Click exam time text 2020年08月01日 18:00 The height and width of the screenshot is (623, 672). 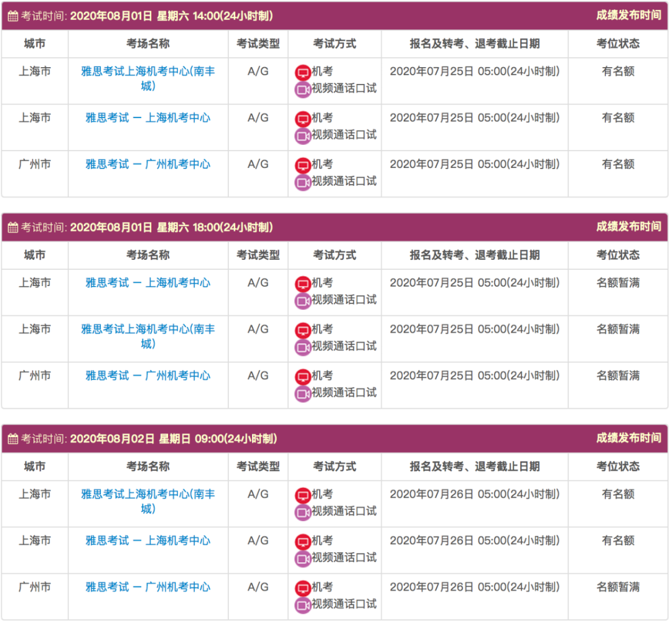pyautogui.click(x=172, y=228)
